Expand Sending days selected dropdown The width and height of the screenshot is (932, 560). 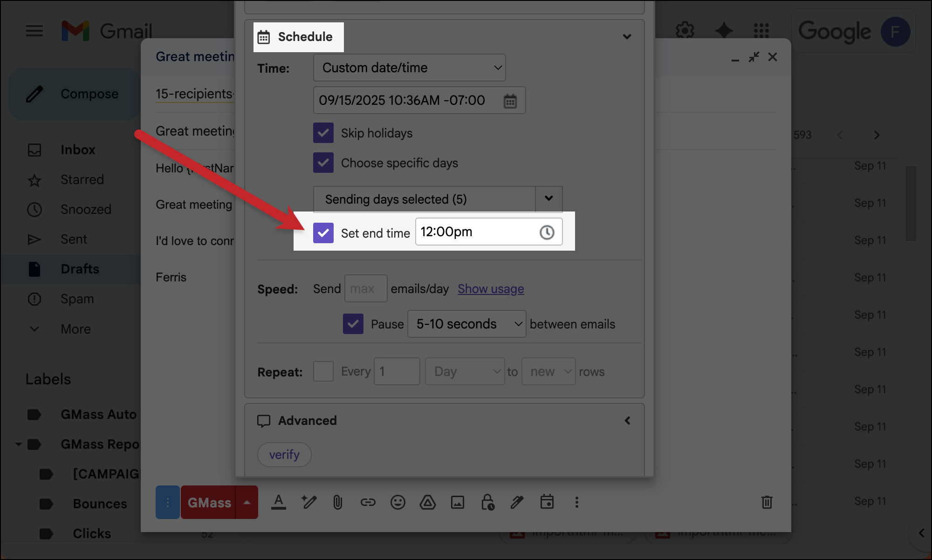[x=548, y=199]
